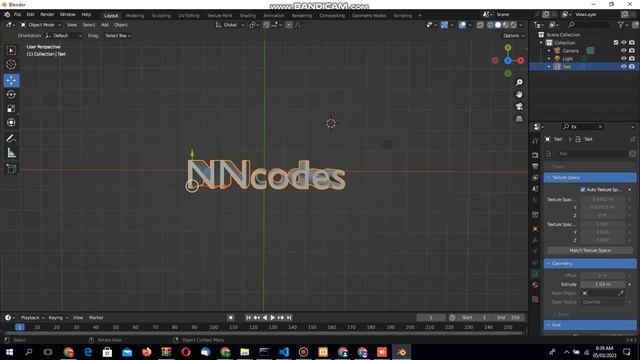The height and width of the screenshot is (360, 640).
Task: Click the Blender logo app menu
Action: (7, 14)
